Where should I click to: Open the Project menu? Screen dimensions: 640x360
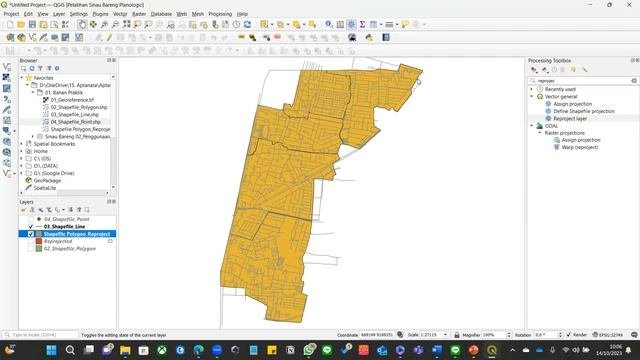click(x=11, y=14)
